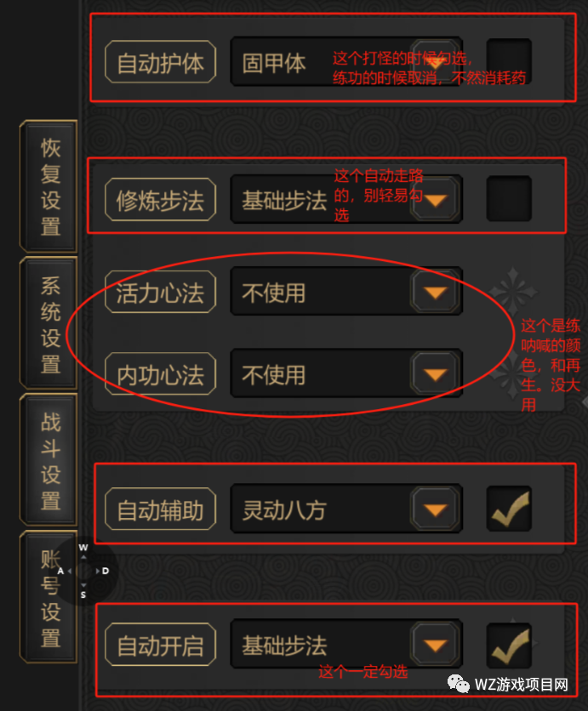Screen dimensions: 588x711
Task: Select the 战斗设置 tab
Action: point(49,460)
